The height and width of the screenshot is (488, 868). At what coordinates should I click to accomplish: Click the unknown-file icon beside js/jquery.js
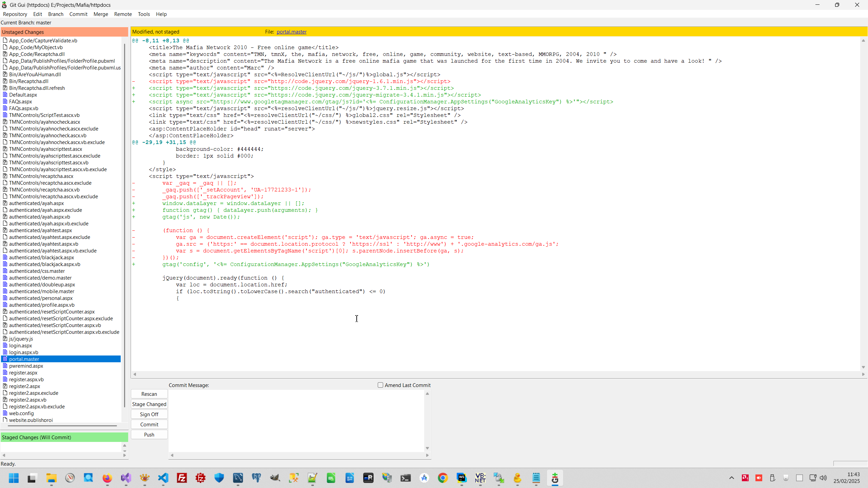pos(5,339)
